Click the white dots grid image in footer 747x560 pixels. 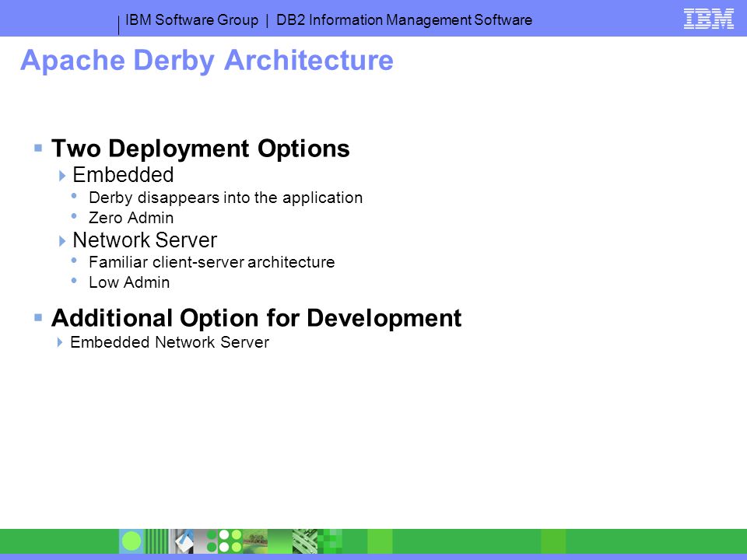(x=230, y=541)
